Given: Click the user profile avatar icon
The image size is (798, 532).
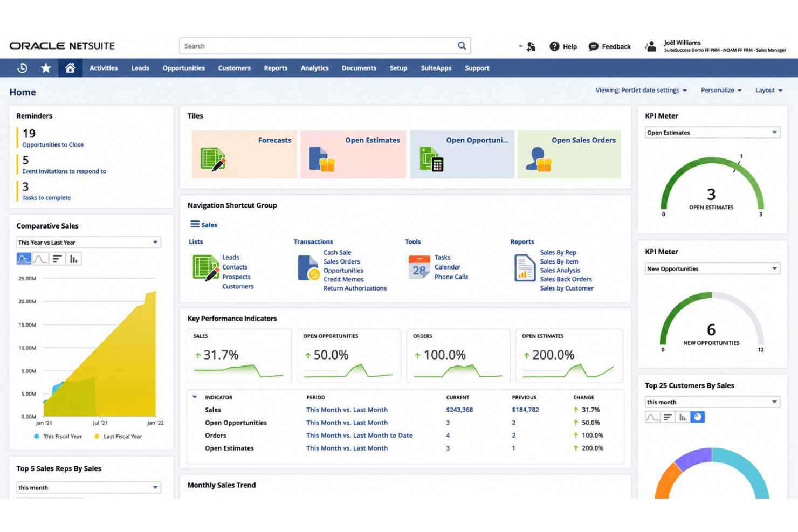Looking at the screenshot, I should pyautogui.click(x=651, y=46).
